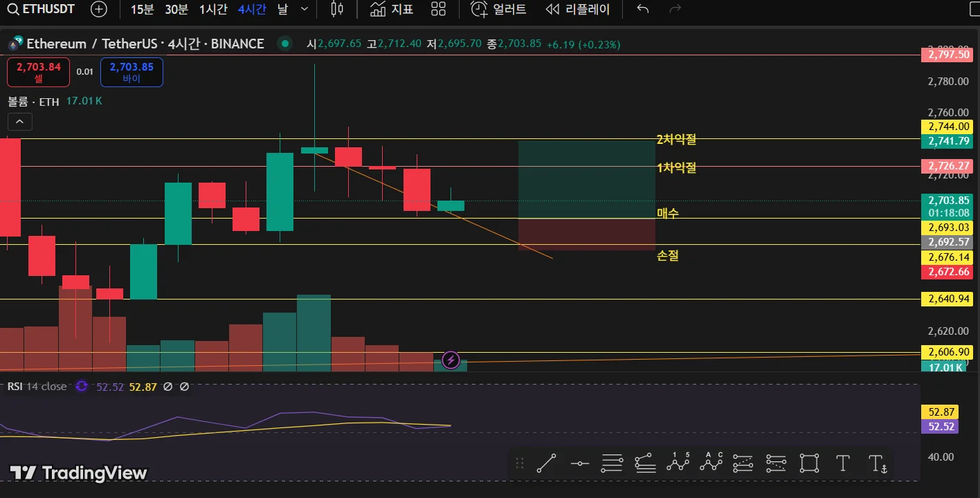Select the Long Position tool
Screen dimensions: 980x498
(x=743, y=463)
